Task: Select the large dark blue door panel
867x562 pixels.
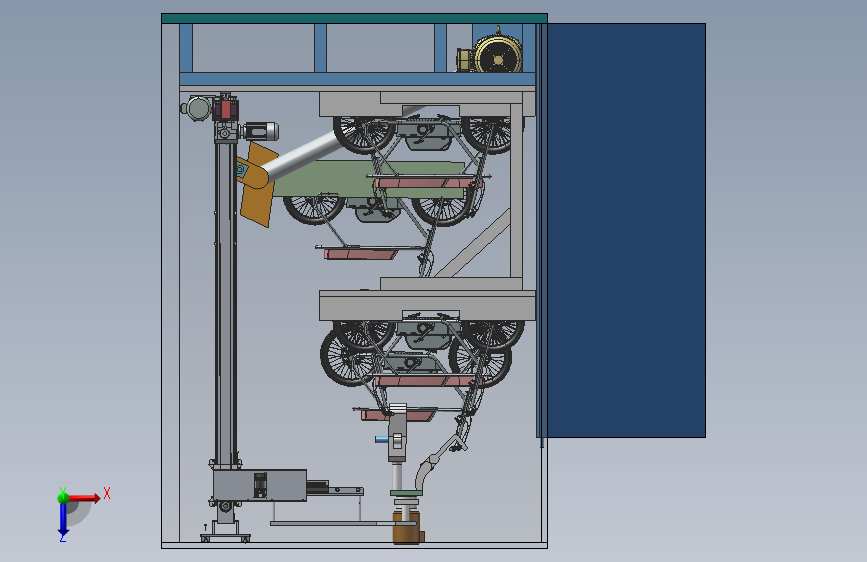Action: click(x=624, y=230)
